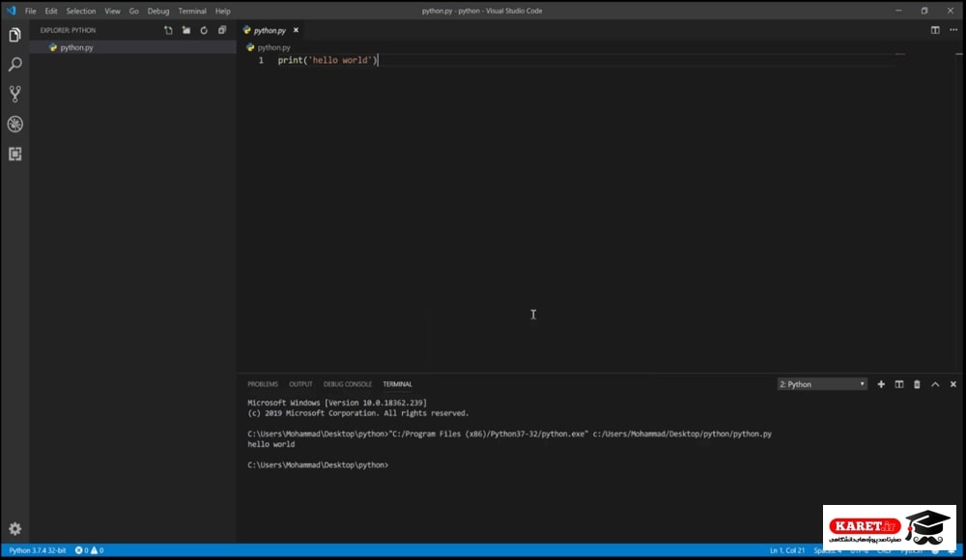The height and width of the screenshot is (560, 966).
Task: Select the python.py editor tab
Action: 270,30
